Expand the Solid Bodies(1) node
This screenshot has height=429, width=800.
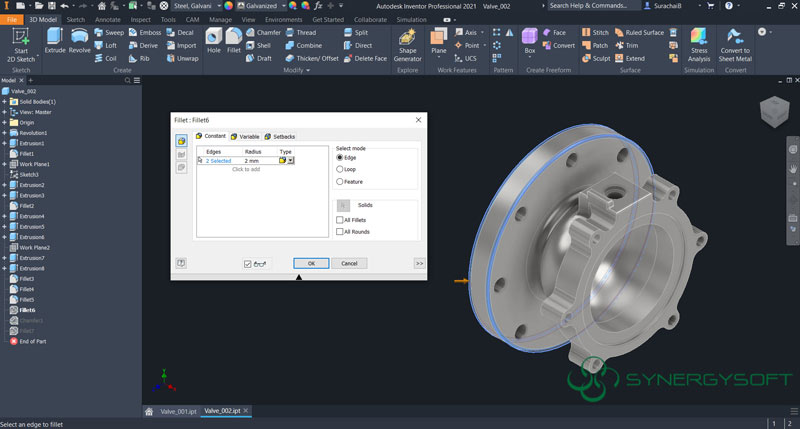4,102
